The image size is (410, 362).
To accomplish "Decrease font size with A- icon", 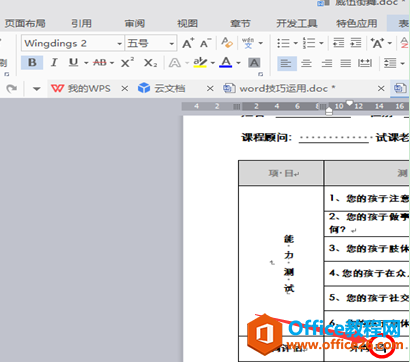I will tap(205, 43).
